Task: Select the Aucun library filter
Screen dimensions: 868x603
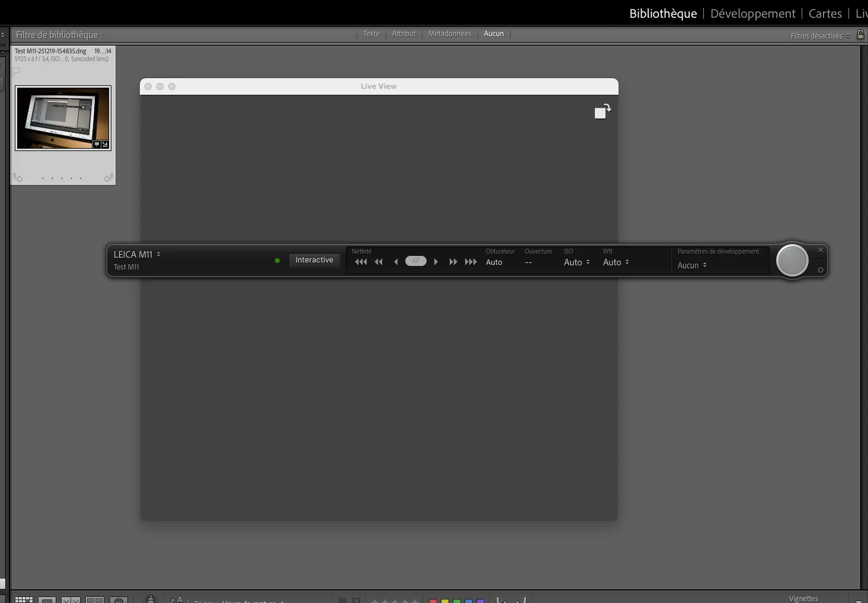Action: (x=494, y=34)
